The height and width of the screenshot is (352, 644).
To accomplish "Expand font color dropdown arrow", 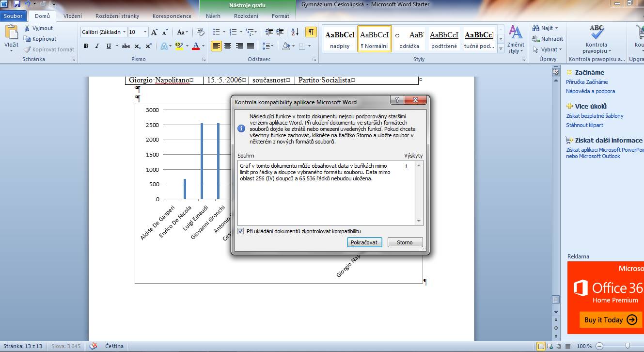I will click(204, 46).
